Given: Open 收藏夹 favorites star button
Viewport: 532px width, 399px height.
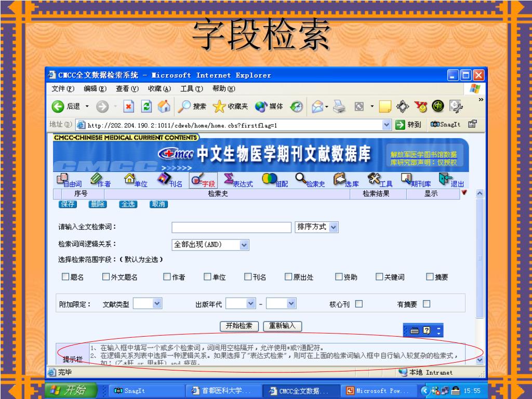Looking at the screenshot, I should (x=230, y=107).
